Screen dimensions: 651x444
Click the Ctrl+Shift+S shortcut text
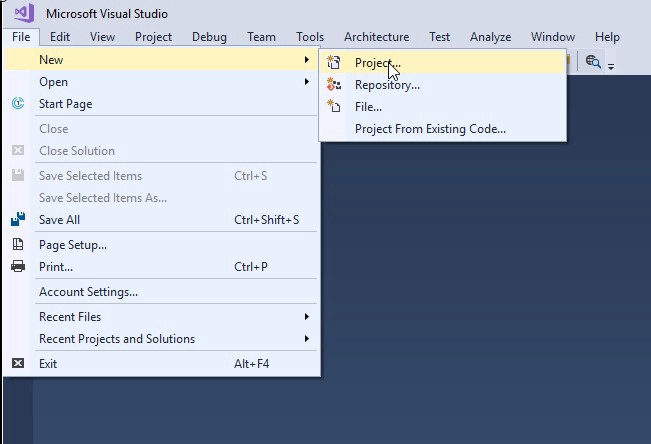pyautogui.click(x=267, y=219)
